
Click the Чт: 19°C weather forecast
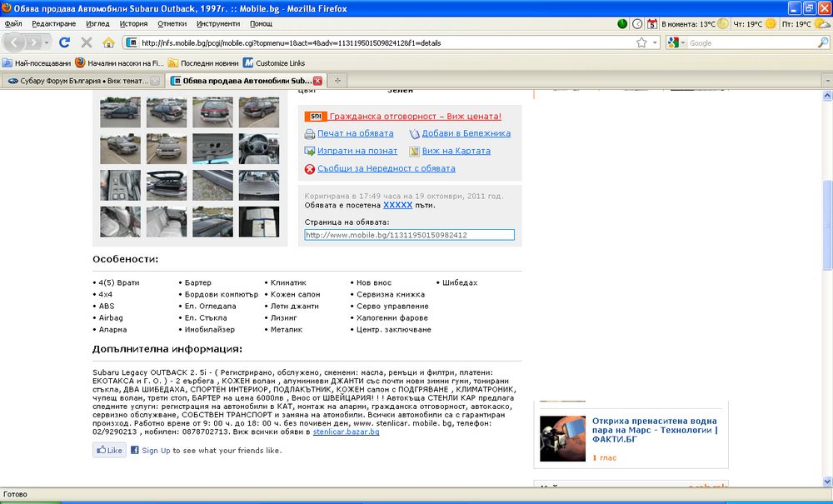[x=755, y=24]
